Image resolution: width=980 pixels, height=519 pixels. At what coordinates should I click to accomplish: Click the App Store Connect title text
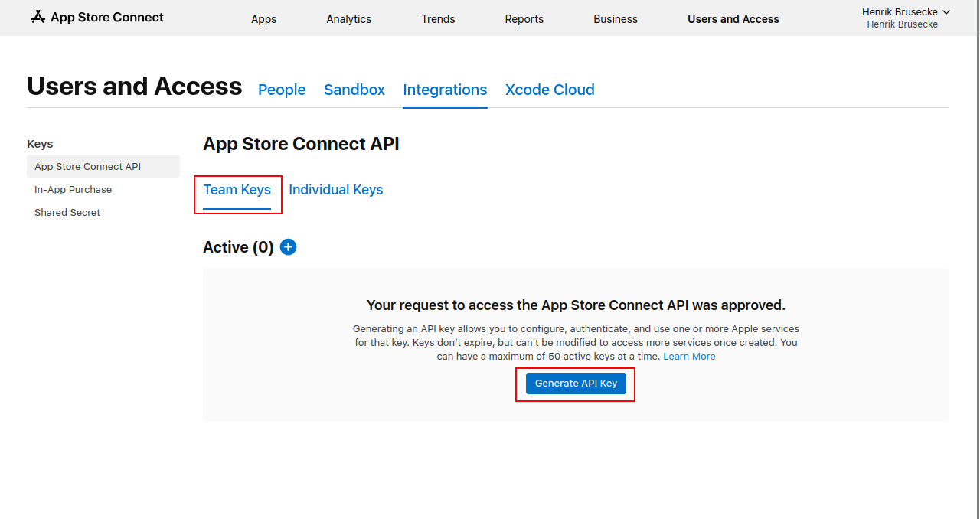pyautogui.click(x=107, y=17)
